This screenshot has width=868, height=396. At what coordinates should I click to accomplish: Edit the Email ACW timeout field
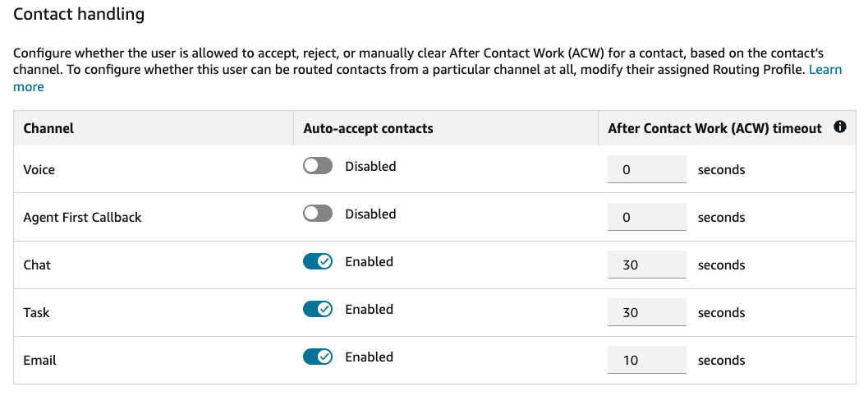click(646, 361)
